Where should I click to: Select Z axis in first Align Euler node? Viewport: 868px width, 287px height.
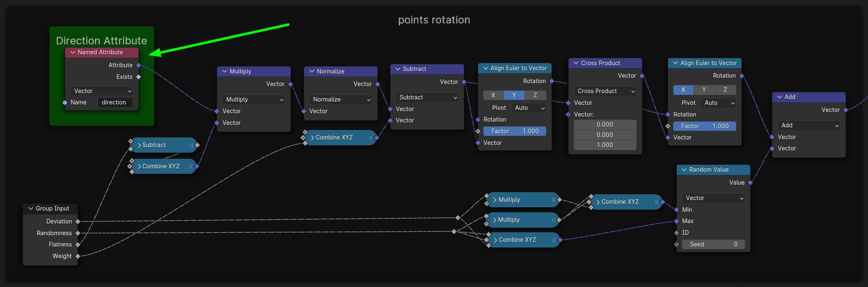pyautogui.click(x=536, y=95)
